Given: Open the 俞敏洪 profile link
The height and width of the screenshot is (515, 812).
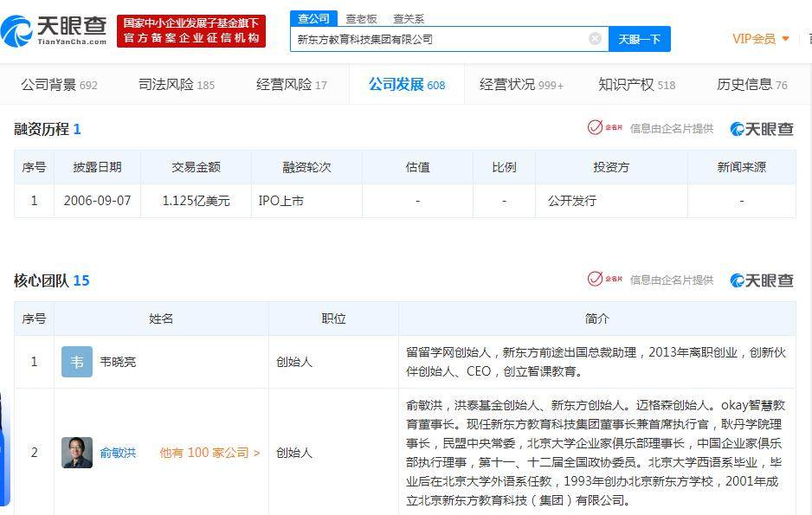Looking at the screenshot, I should (x=118, y=453).
